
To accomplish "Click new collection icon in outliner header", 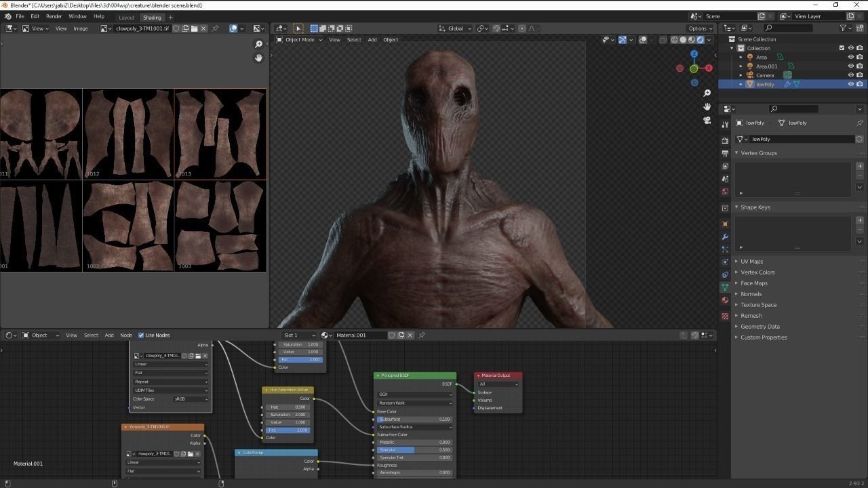I will tap(859, 28).
